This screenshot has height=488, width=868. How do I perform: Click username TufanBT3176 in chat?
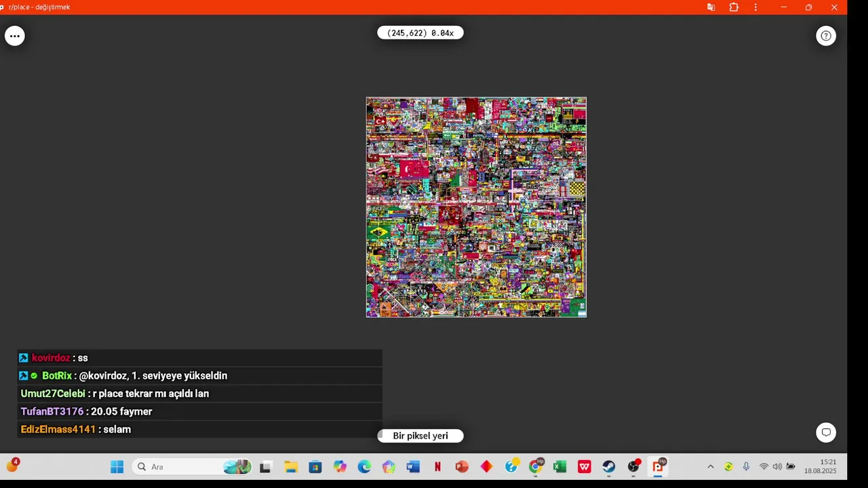pos(52,411)
